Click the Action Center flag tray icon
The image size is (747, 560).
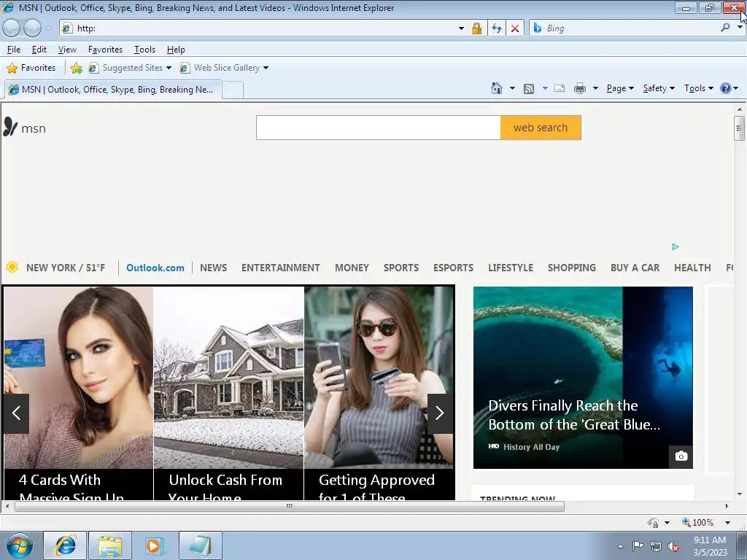click(638, 545)
